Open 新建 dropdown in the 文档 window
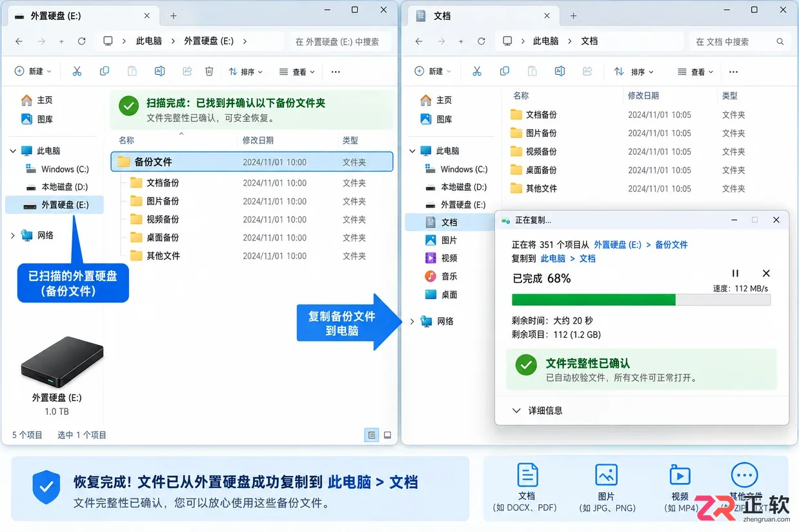The image size is (799, 532). click(432, 72)
